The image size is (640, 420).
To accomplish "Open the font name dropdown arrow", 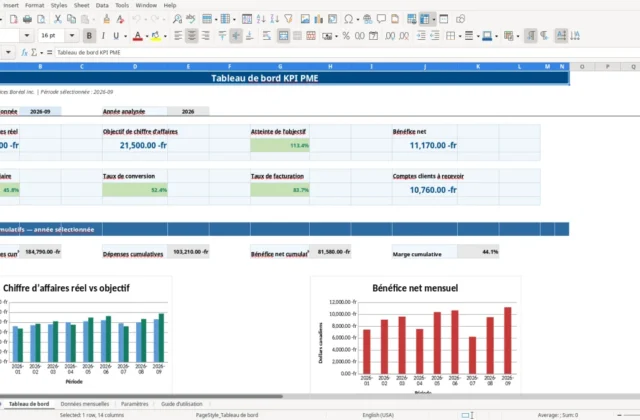I will click(27, 36).
